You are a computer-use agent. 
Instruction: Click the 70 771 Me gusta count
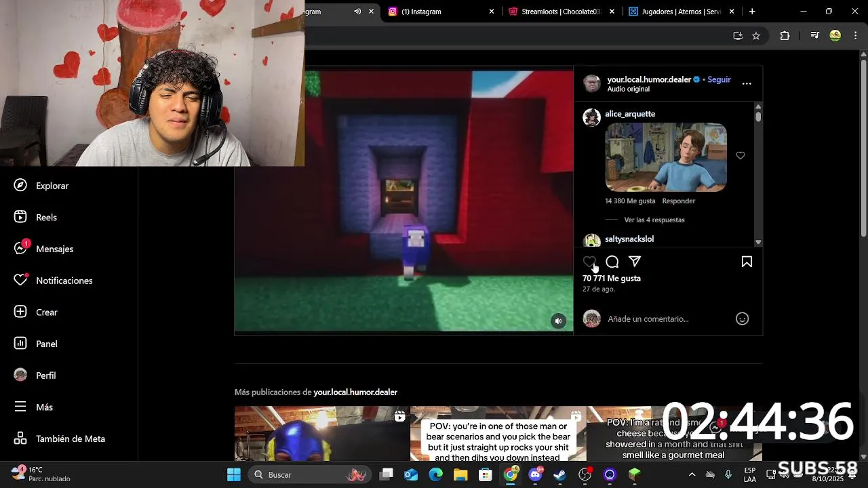tap(612, 279)
